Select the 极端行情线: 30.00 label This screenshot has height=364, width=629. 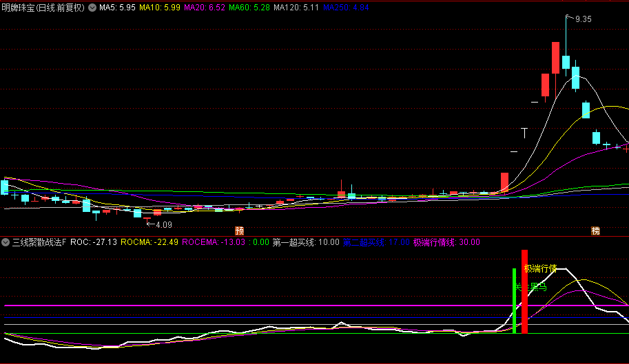coord(446,242)
